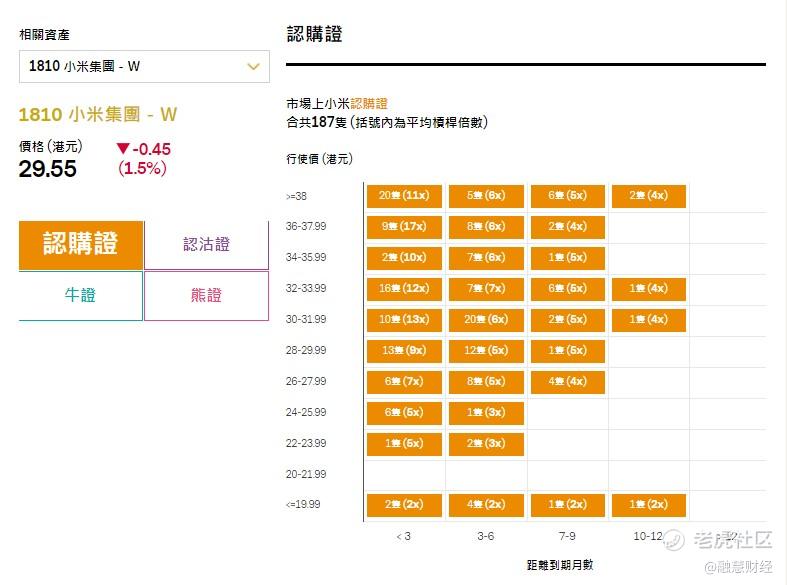The height and width of the screenshot is (585, 787).
Task: Click the -0.45 price change figure
Action: pyautogui.click(x=152, y=149)
